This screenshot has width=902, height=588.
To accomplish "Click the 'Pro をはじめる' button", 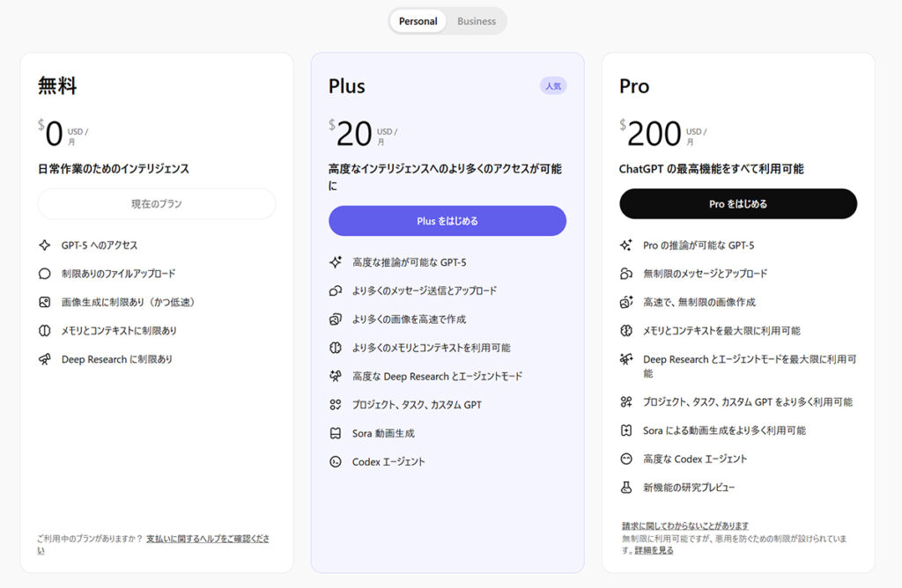I will [x=738, y=203].
